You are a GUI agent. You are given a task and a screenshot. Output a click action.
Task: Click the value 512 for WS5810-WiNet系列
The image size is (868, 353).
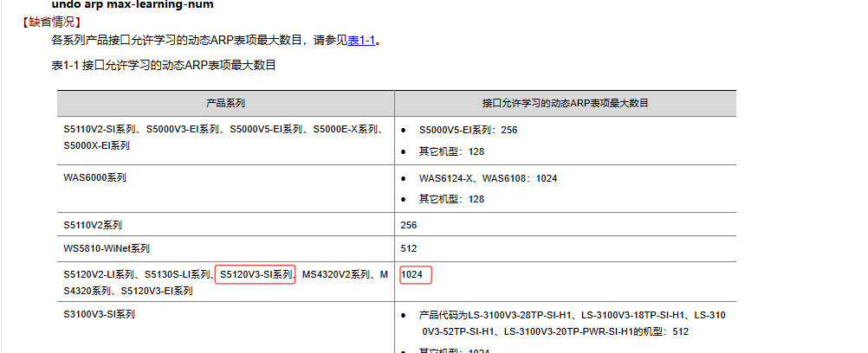point(409,249)
